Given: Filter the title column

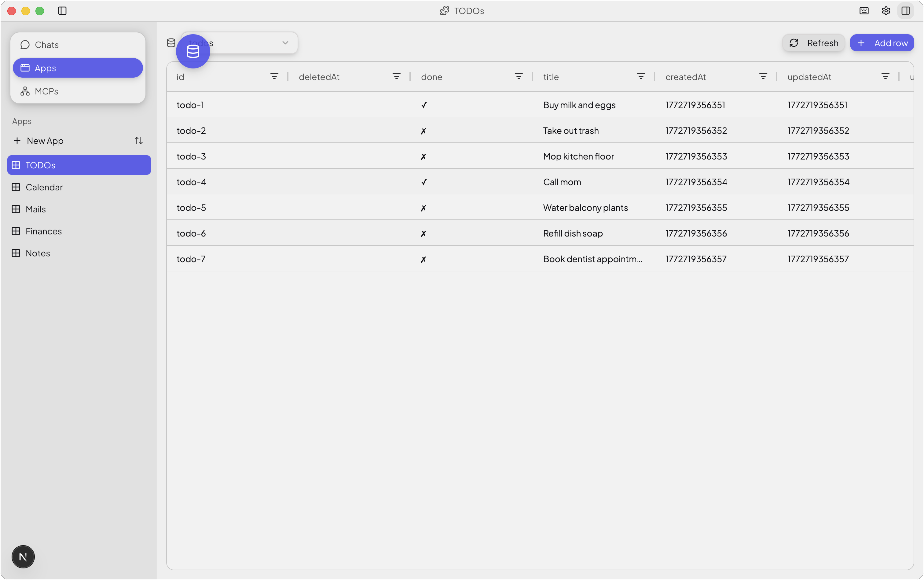Looking at the screenshot, I should tap(641, 76).
